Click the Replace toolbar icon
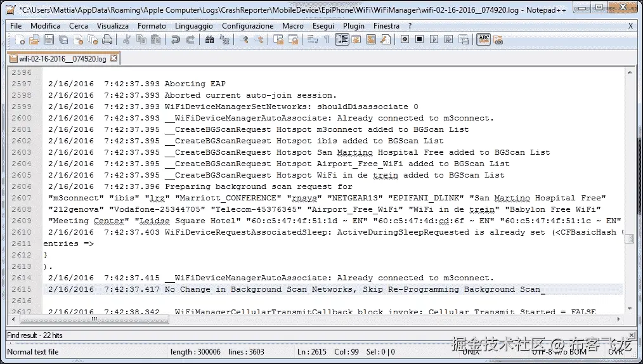 [224, 40]
